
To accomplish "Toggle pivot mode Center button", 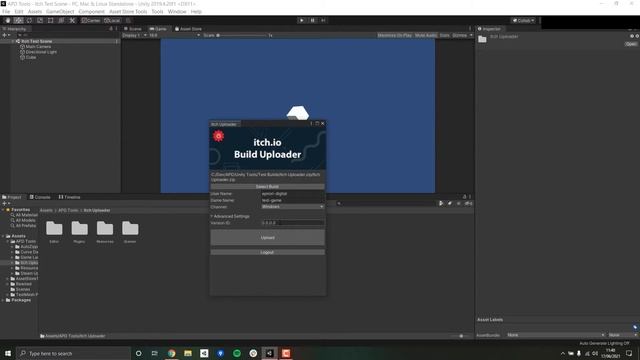I will click(91, 20).
